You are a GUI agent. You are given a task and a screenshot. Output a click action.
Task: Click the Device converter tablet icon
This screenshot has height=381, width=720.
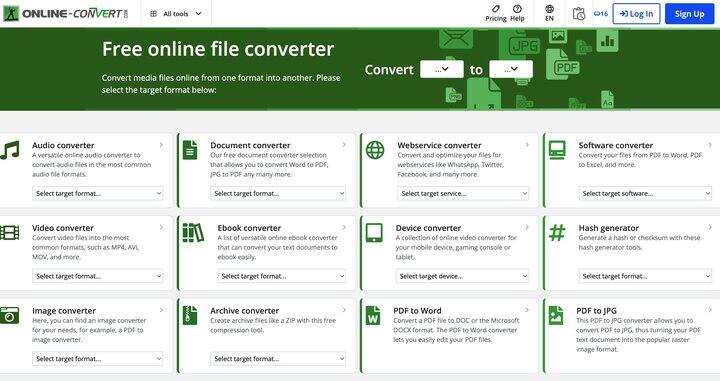tap(374, 233)
